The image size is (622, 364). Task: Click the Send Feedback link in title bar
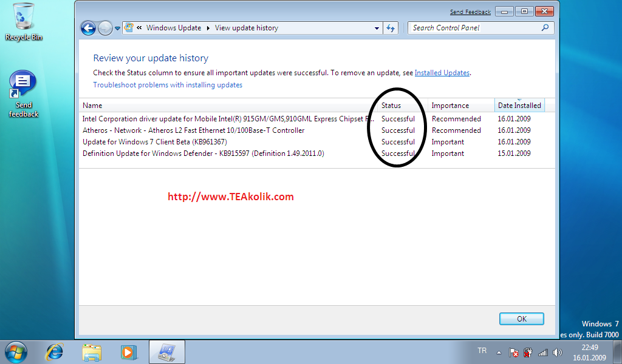470,12
